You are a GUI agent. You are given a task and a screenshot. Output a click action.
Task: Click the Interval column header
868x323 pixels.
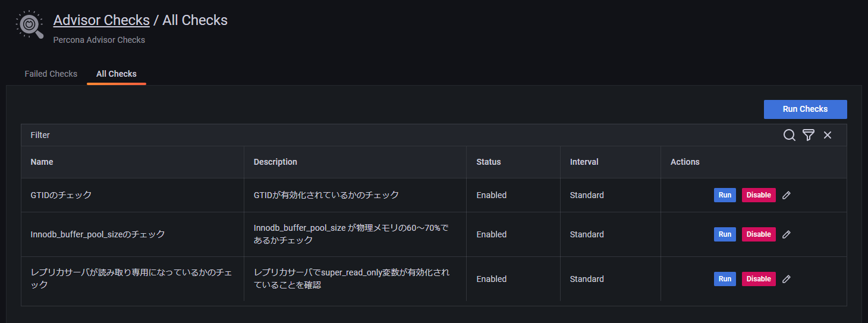click(584, 162)
